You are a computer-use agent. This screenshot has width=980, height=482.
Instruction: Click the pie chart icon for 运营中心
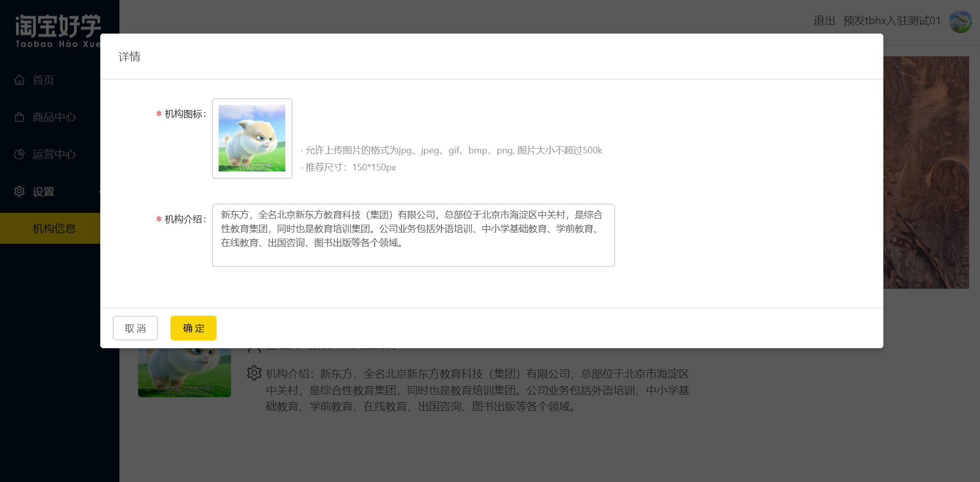point(20,154)
